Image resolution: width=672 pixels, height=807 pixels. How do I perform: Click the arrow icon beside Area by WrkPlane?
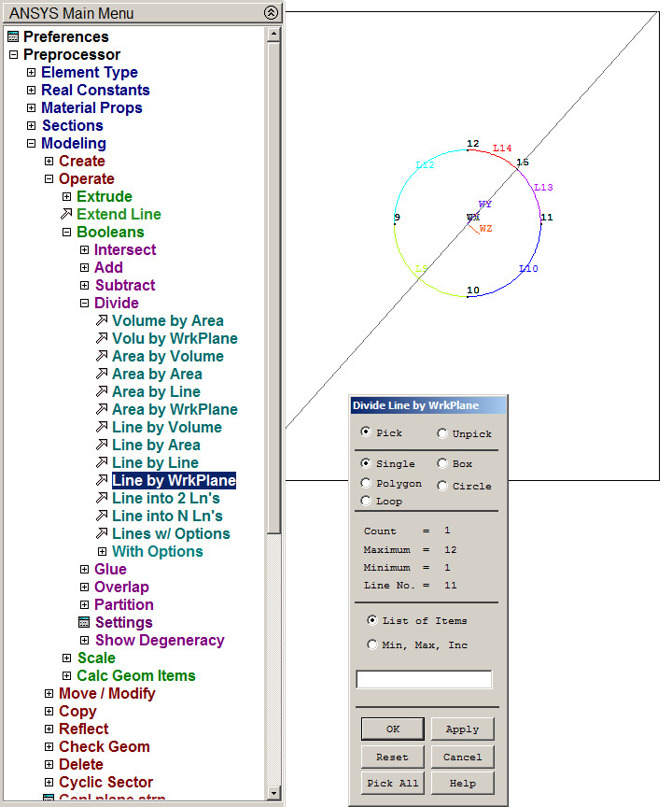tap(102, 409)
